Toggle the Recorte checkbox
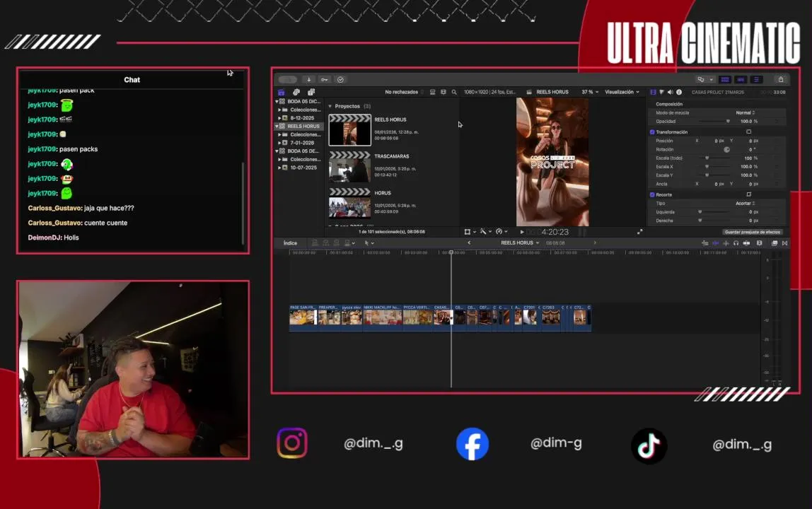The width and height of the screenshot is (812, 509). click(x=652, y=194)
